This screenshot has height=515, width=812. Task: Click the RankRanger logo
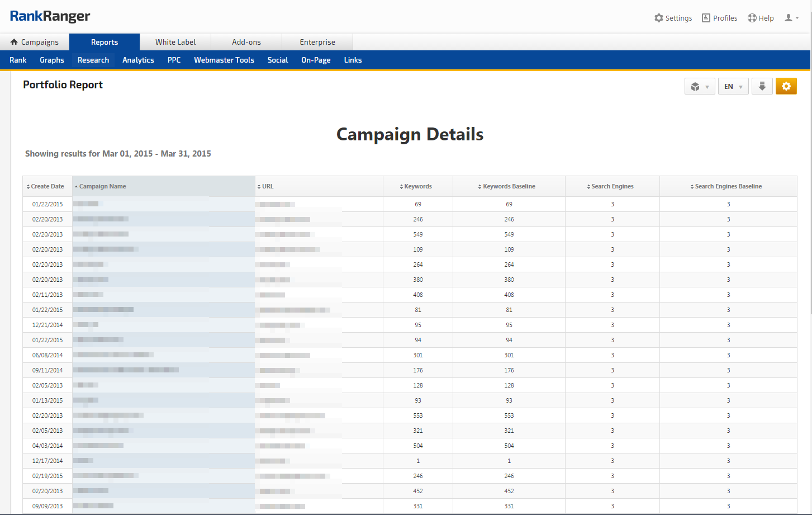[x=50, y=16]
